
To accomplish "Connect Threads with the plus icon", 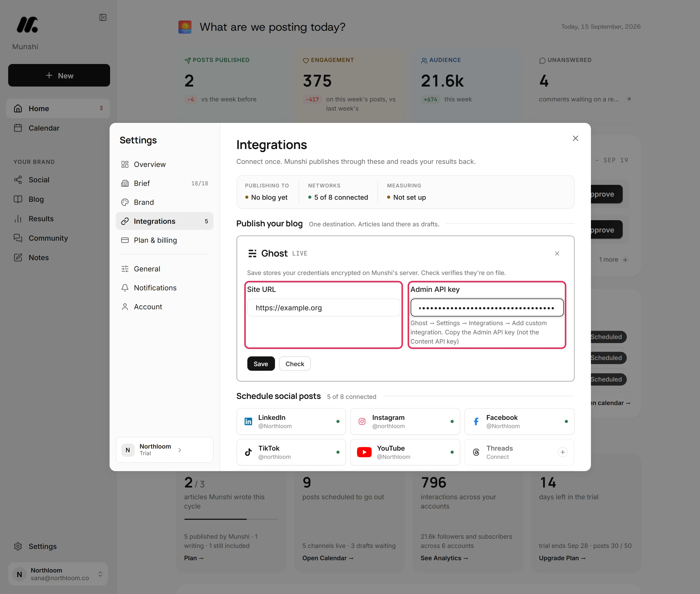I will 563,452.
